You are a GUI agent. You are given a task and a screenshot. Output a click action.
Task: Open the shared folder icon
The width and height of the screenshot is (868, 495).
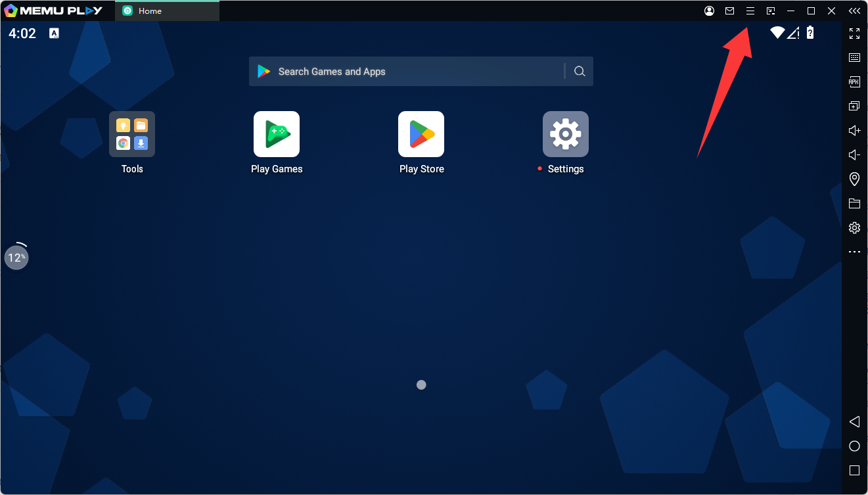pyautogui.click(x=854, y=204)
